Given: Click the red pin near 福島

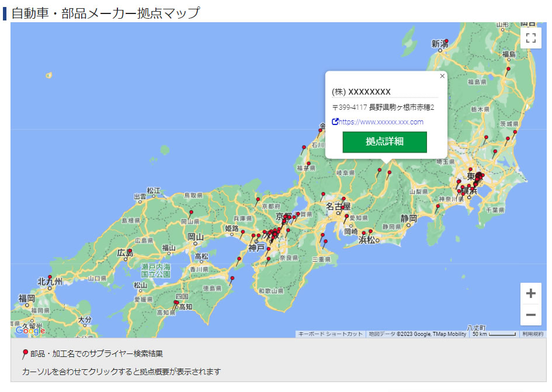Looking at the screenshot, I should [508, 69].
